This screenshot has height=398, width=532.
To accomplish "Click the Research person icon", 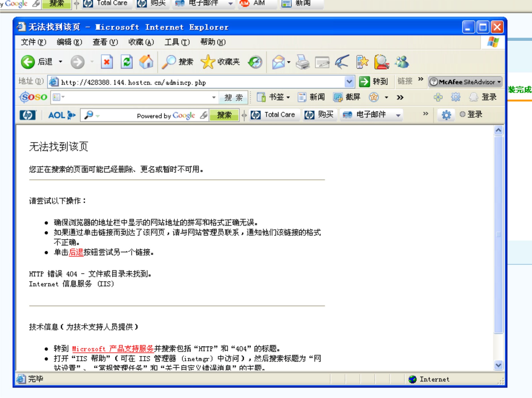I will coord(381,62).
